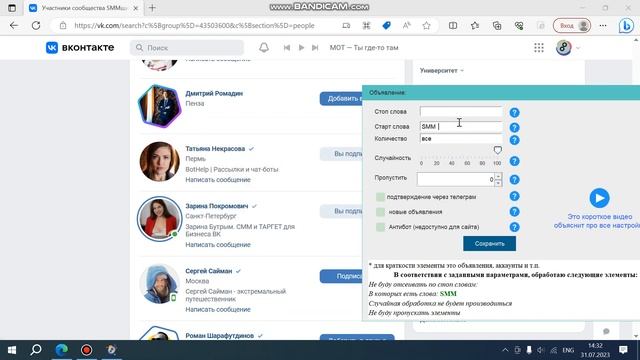Click Дмитрий Ромадин's avatar thumbnail
The image size is (640, 360).
159,106
